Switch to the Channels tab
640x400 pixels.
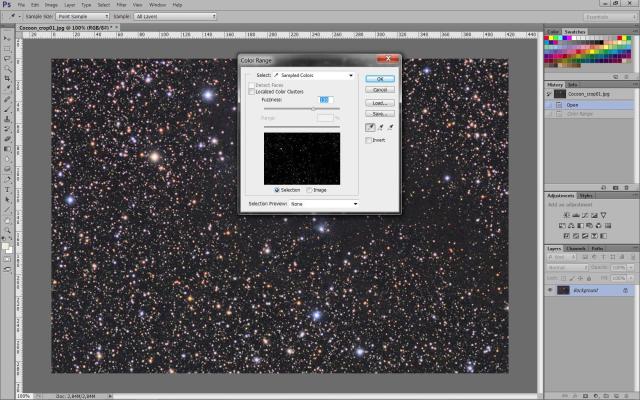tap(576, 248)
